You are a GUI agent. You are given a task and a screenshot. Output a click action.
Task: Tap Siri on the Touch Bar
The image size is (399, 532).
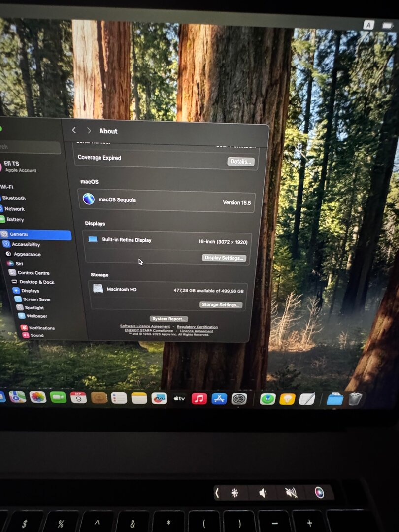click(x=319, y=492)
